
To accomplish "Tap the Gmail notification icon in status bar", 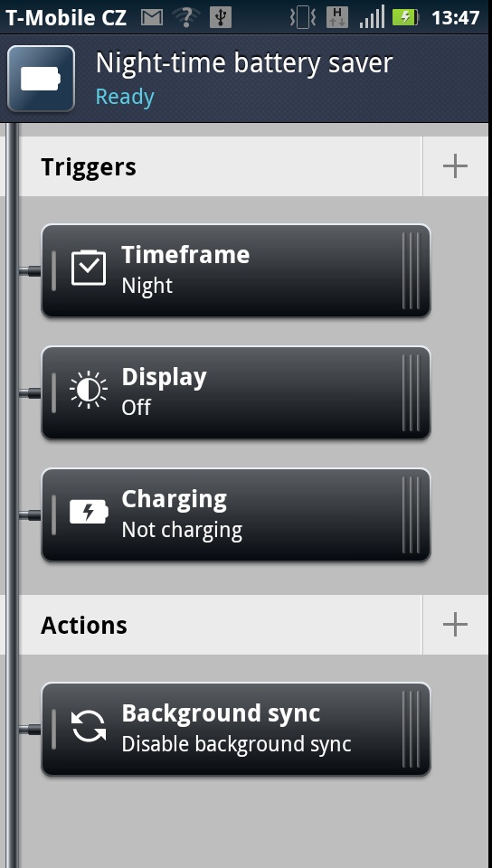I will click(152, 18).
